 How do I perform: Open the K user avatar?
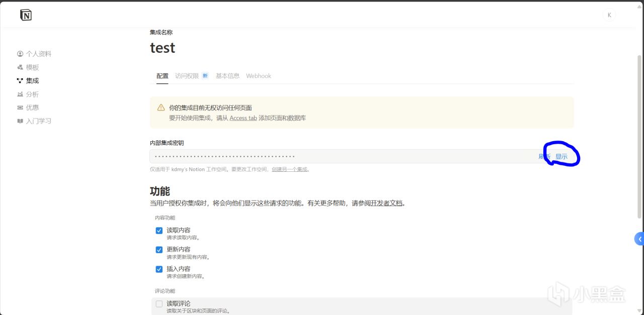(609, 15)
